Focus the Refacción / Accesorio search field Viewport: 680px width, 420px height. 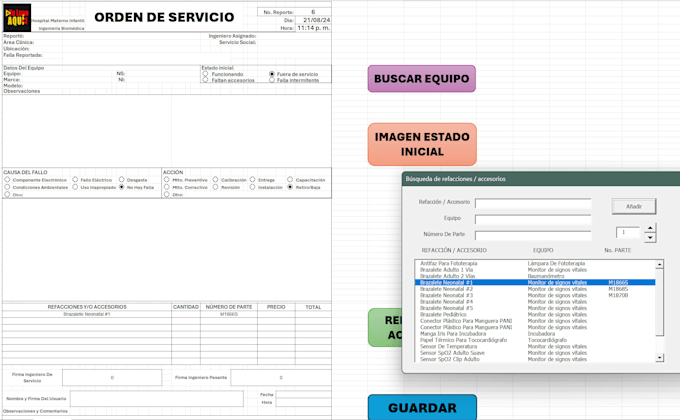pyautogui.click(x=533, y=203)
